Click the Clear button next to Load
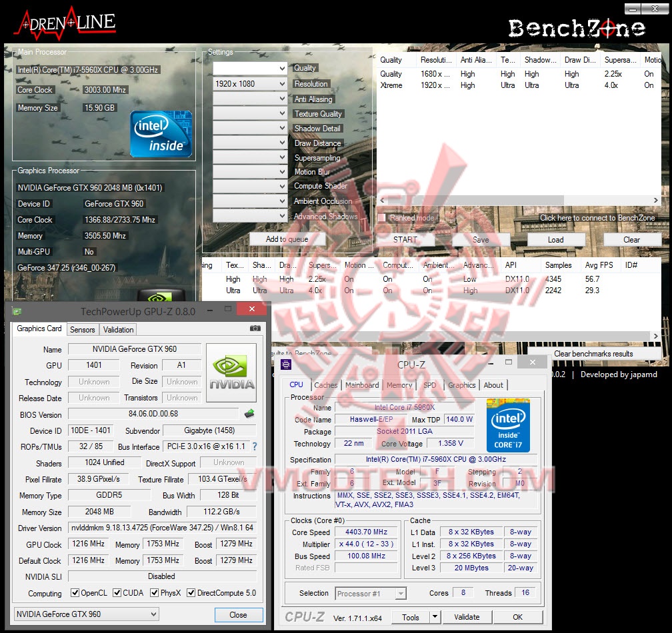The width and height of the screenshot is (672, 633). point(632,239)
